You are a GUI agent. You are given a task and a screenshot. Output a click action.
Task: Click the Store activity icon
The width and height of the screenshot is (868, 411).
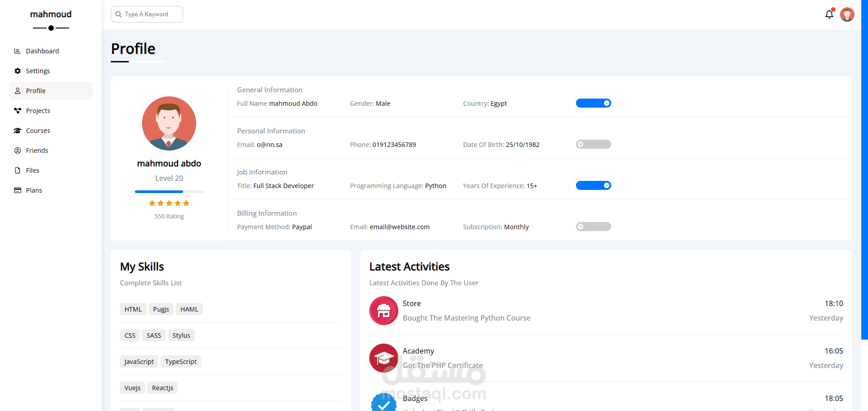pyautogui.click(x=384, y=311)
